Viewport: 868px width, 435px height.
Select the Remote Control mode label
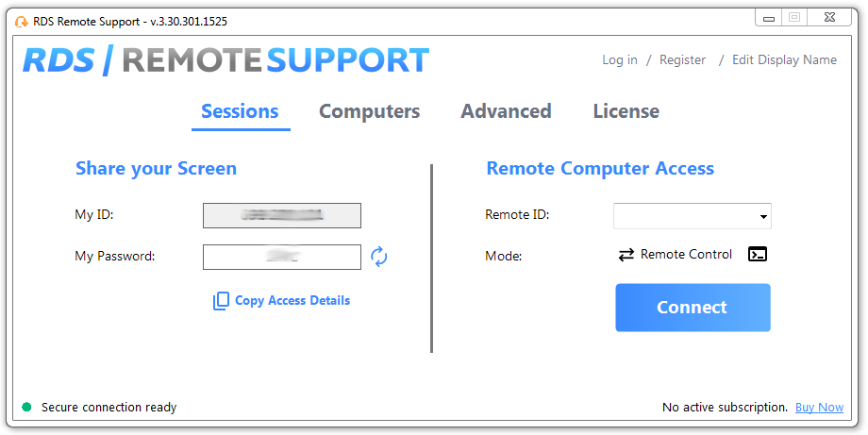[686, 255]
